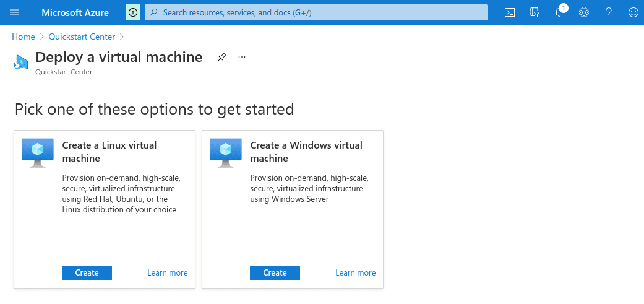Click the Linux card description mentioning Red Hat, Ubuntu
This screenshot has height=304, width=644.
point(121,194)
